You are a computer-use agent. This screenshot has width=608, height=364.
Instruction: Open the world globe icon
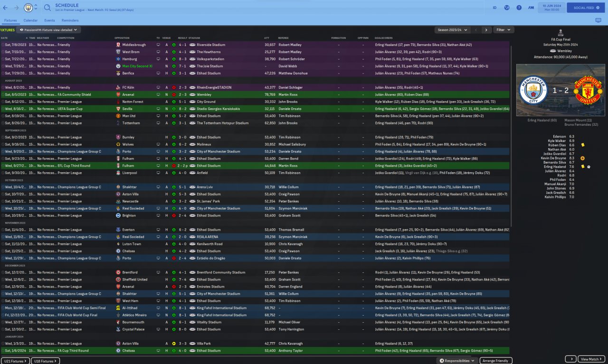click(x=507, y=8)
